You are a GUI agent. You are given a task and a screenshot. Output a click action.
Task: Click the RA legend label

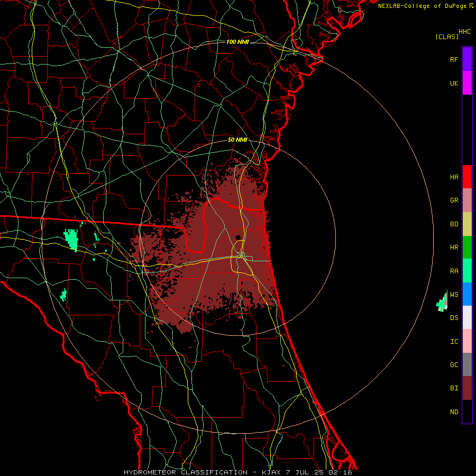click(454, 271)
